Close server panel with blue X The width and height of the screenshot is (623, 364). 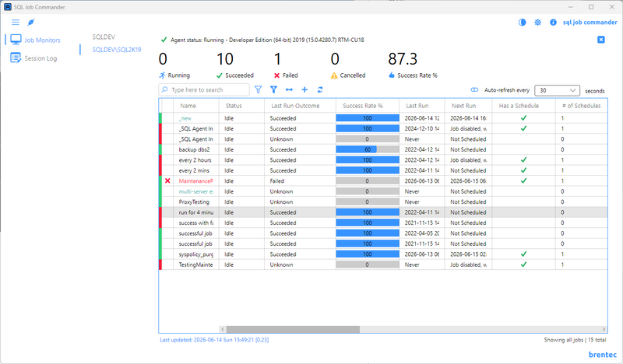(x=601, y=40)
